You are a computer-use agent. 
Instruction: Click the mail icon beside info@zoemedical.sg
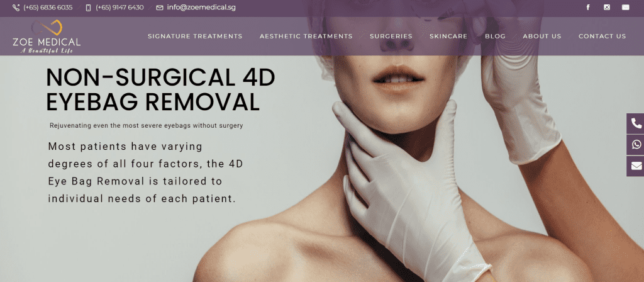click(160, 8)
